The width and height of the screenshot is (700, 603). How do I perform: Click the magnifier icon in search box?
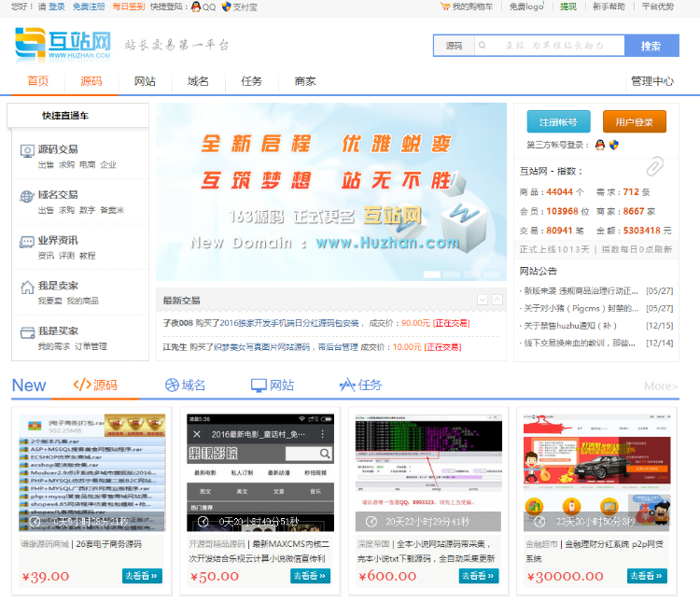(x=483, y=45)
